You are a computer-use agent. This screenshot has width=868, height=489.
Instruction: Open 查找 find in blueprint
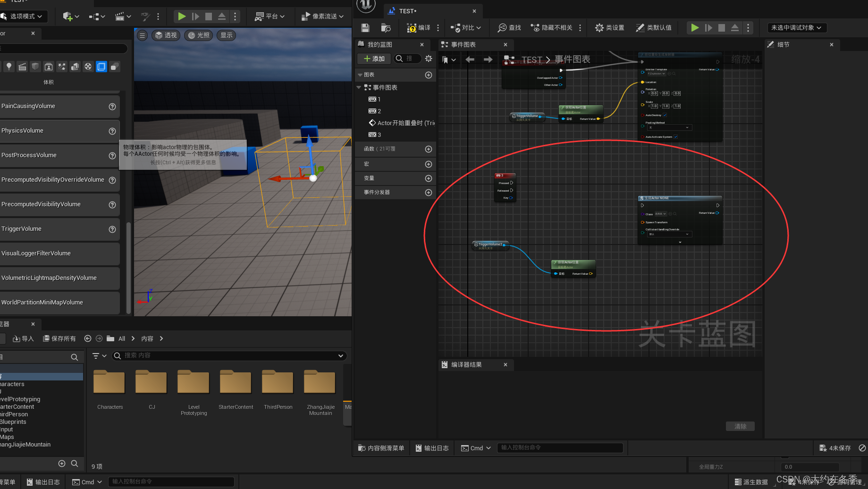click(509, 28)
